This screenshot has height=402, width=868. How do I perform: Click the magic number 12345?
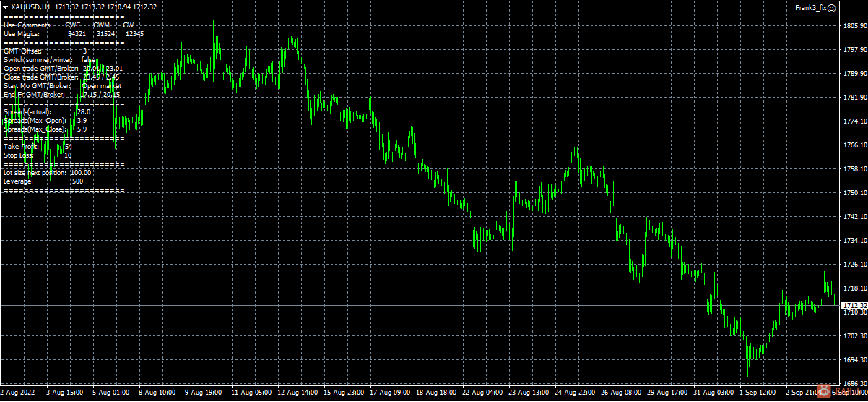tap(134, 33)
